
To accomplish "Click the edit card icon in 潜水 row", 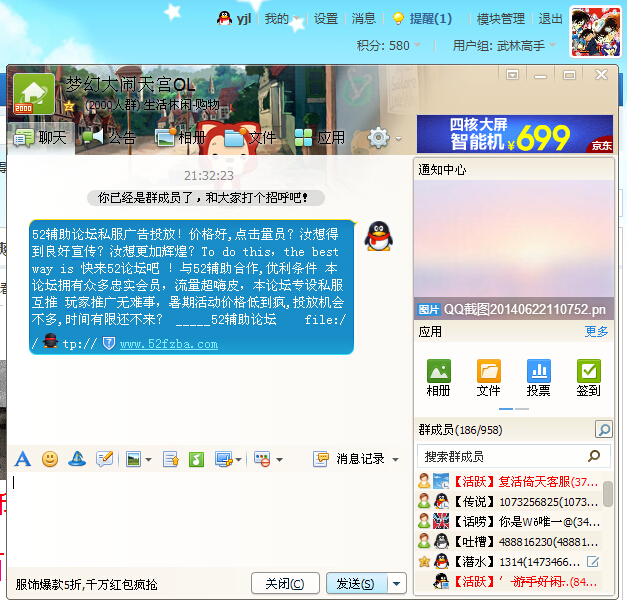I will tap(593, 562).
